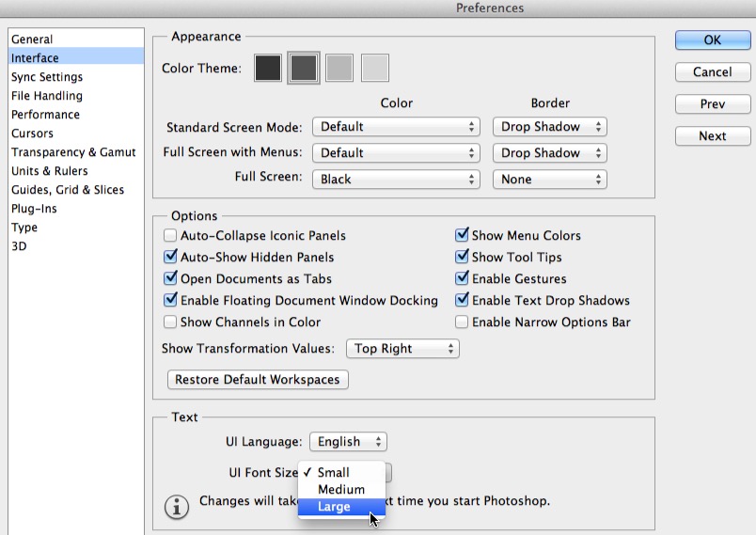Open 3D preferences category
This screenshot has width=756, height=535.
point(76,245)
